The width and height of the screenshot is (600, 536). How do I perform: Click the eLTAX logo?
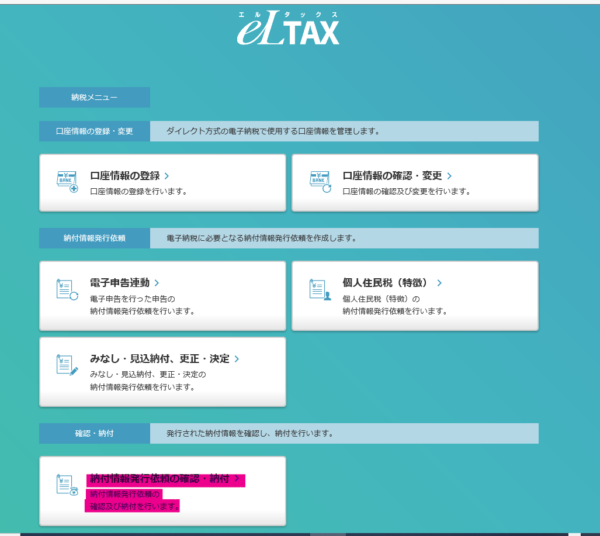(x=288, y=28)
